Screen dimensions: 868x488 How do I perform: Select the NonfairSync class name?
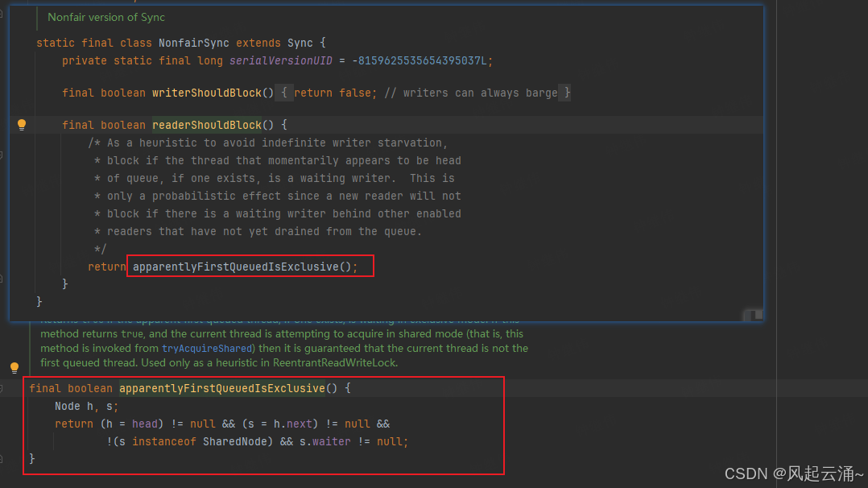point(192,43)
